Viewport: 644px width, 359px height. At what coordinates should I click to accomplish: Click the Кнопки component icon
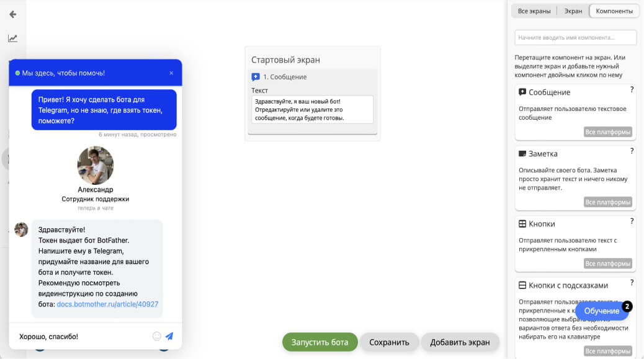coord(522,224)
